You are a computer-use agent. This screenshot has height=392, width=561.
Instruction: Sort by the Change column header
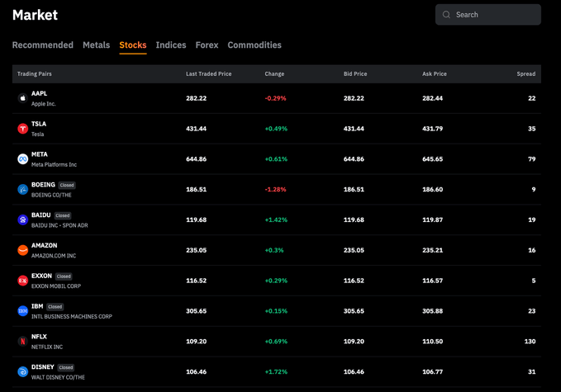[274, 74]
